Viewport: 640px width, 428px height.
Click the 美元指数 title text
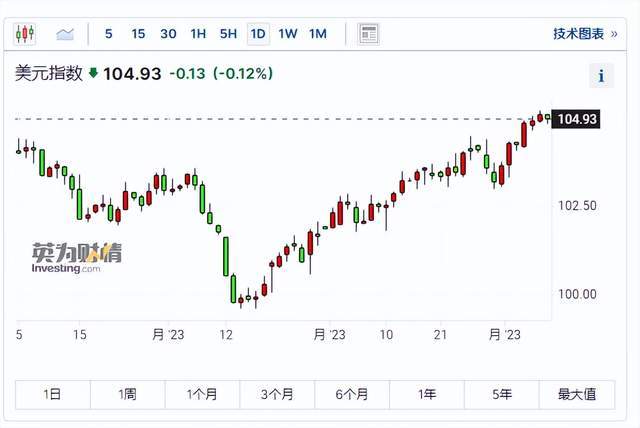click(x=48, y=73)
